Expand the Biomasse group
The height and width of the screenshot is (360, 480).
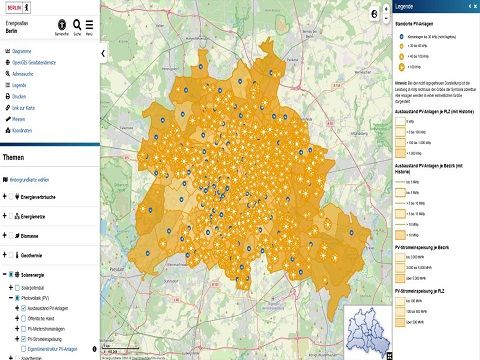click(x=5, y=235)
